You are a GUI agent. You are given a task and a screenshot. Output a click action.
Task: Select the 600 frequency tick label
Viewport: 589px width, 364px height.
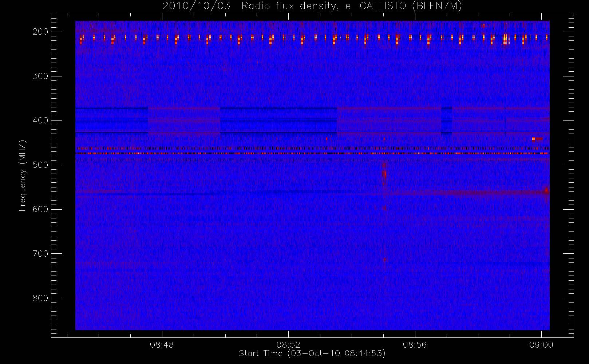pyautogui.click(x=40, y=209)
